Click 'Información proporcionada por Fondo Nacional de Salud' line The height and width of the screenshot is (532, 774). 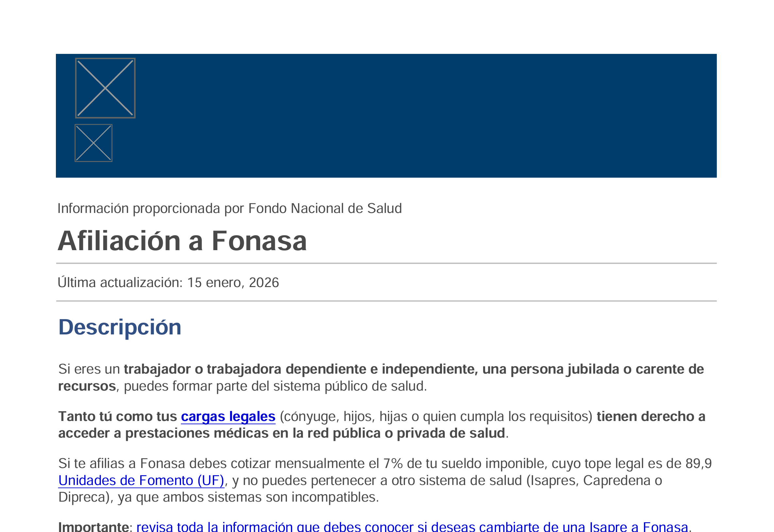[x=229, y=208]
